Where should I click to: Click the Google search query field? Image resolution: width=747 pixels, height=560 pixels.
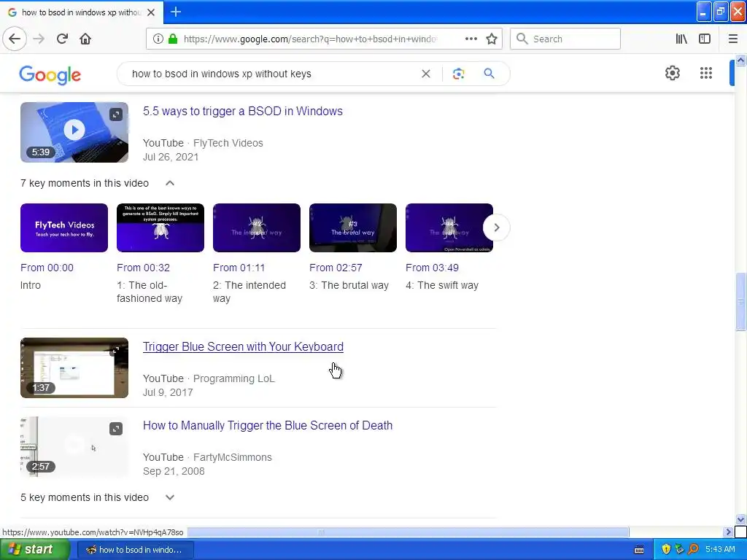tap(271, 74)
